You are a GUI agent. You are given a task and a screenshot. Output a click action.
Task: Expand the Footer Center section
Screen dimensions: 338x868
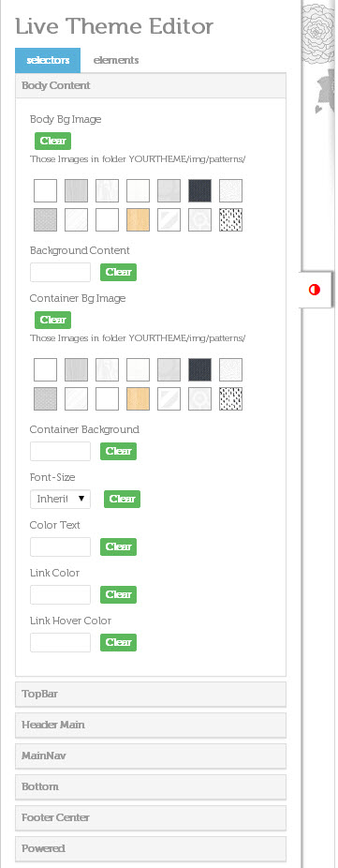151,818
